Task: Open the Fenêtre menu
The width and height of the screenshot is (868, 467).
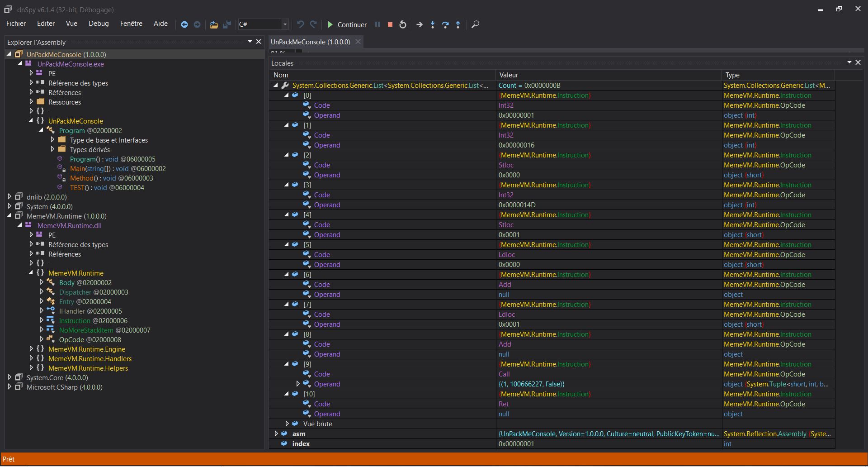Action: point(131,24)
